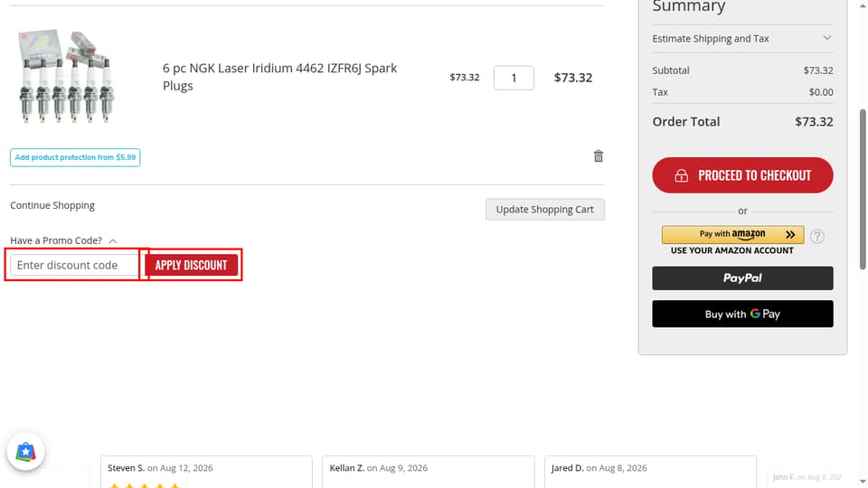Screen dimensions: 868x488
Task: Delete the spark plugs item with trash icon
Action: point(598,156)
